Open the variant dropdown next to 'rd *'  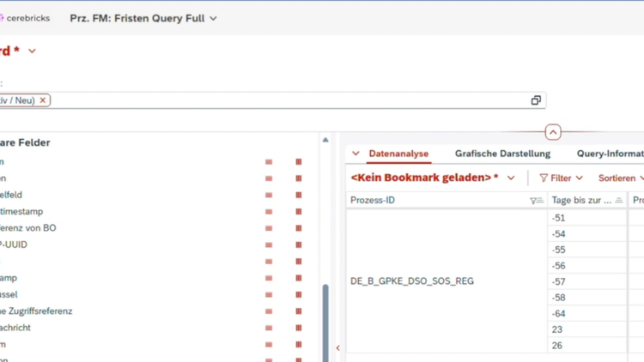(x=32, y=51)
